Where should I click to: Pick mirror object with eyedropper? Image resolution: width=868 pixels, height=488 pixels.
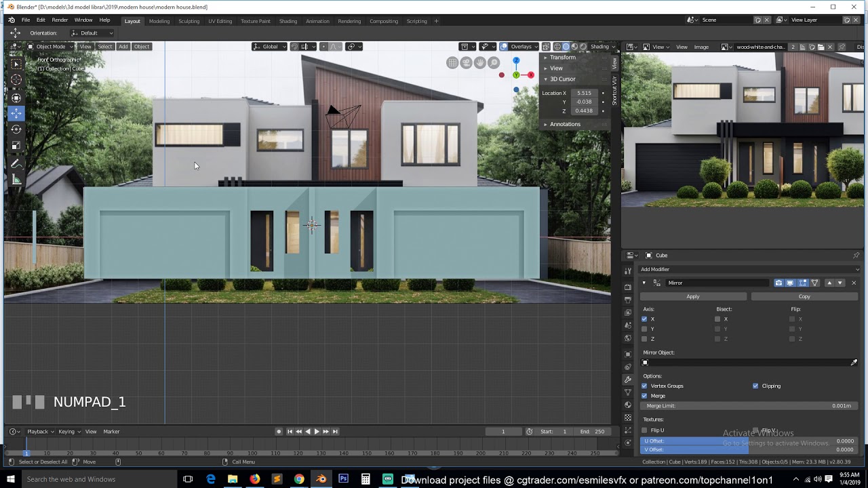click(x=854, y=363)
